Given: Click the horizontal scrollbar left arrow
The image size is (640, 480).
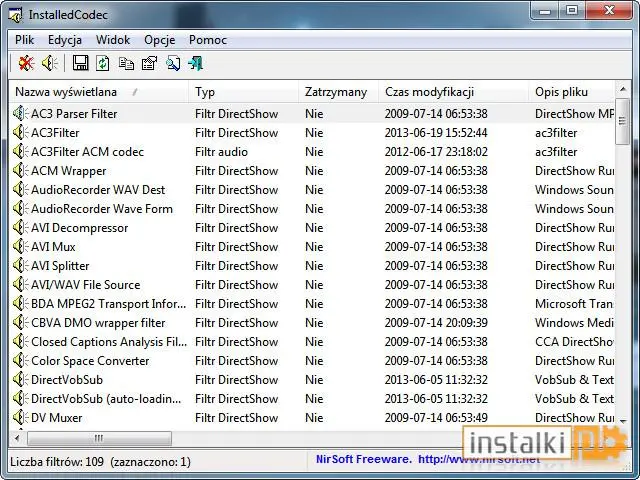Looking at the screenshot, I should click(17, 439).
